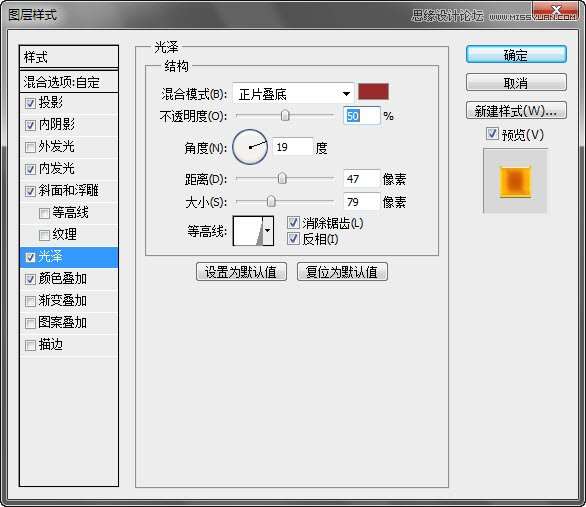Image resolution: width=586 pixels, height=507 pixels.
Task: Toggle the 反相 invert checkbox
Action: click(293, 238)
